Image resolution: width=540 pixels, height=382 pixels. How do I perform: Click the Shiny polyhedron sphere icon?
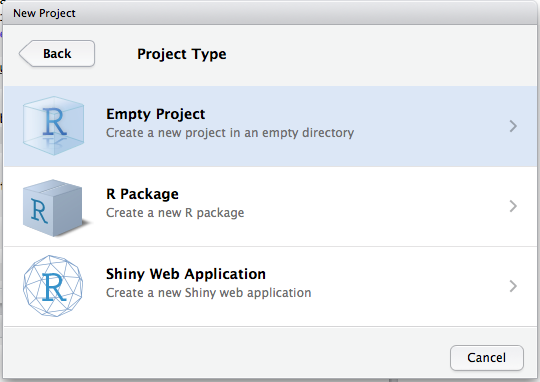tap(53, 286)
